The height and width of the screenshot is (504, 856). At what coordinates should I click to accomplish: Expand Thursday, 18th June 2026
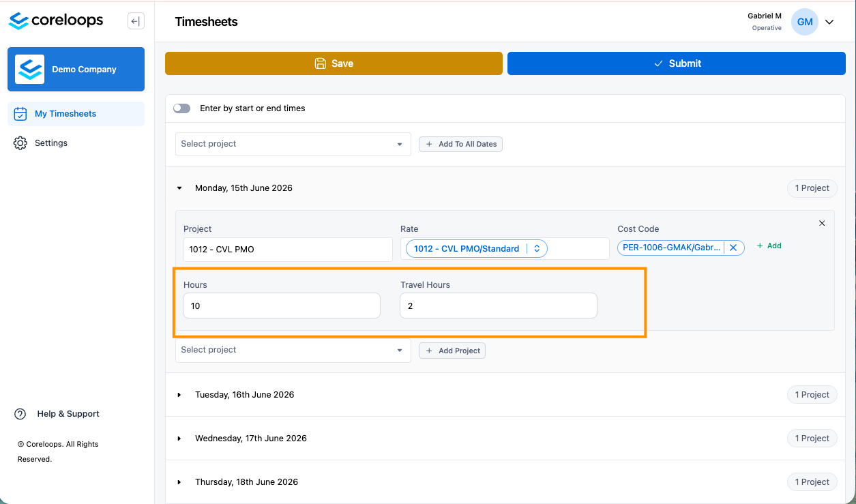[179, 482]
